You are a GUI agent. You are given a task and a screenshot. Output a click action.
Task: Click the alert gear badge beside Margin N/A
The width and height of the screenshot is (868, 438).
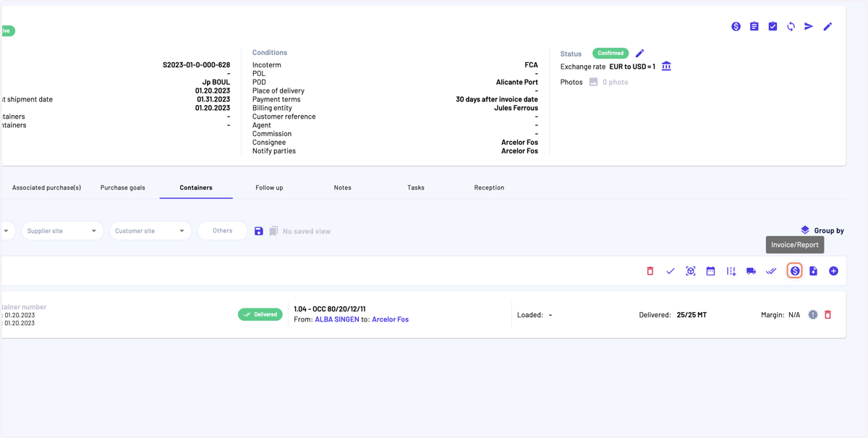click(813, 315)
